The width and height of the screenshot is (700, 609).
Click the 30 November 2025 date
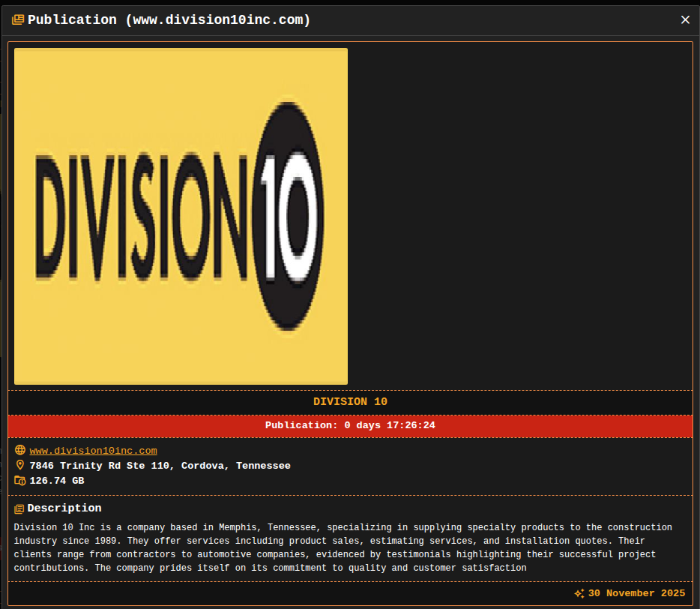tap(636, 593)
